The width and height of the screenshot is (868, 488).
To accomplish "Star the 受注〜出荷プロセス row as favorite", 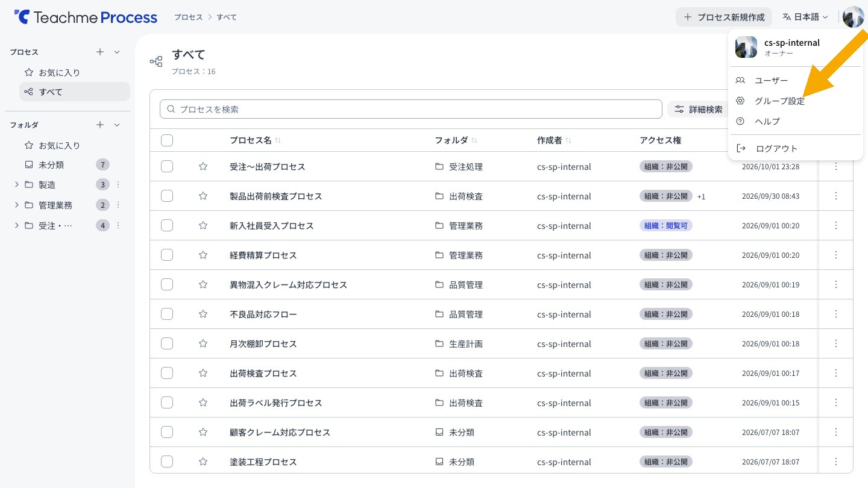I will point(203,166).
